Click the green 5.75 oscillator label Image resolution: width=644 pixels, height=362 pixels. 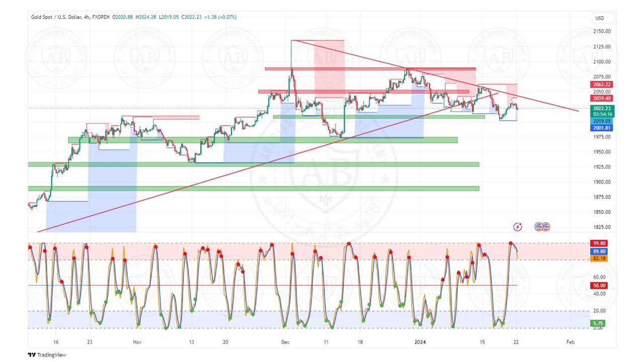(599, 323)
